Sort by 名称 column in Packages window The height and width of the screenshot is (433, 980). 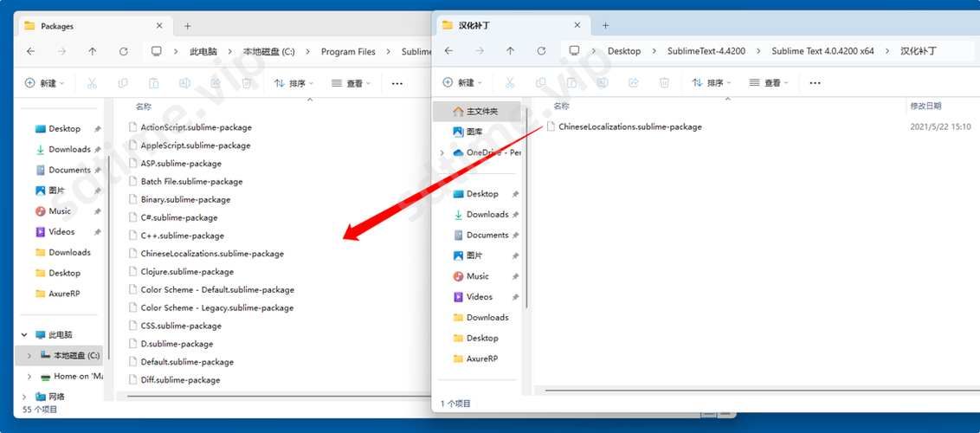[x=143, y=107]
